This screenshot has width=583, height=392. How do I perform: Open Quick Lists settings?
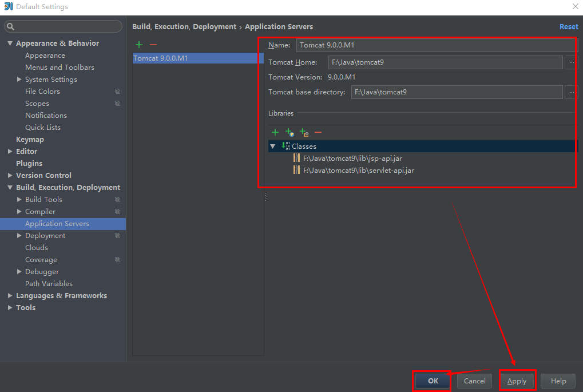pyautogui.click(x=43, y=127)
